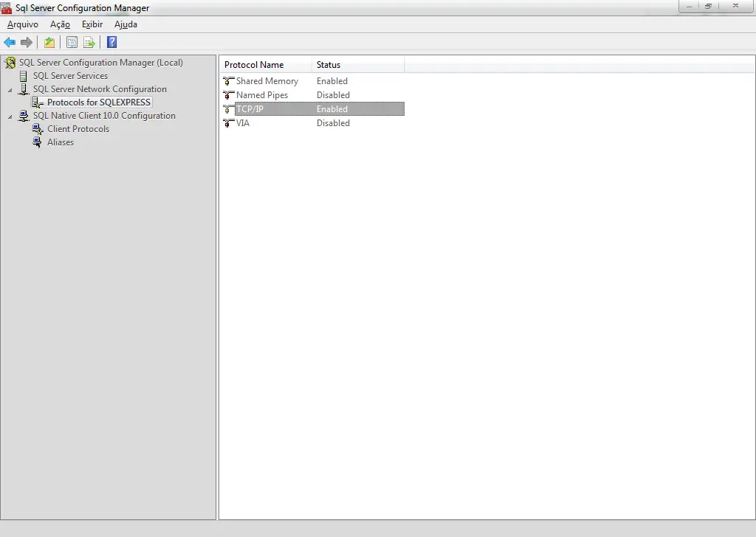Click the Up one level folder icon
756x537 pixels.
[x=49, y=42]
